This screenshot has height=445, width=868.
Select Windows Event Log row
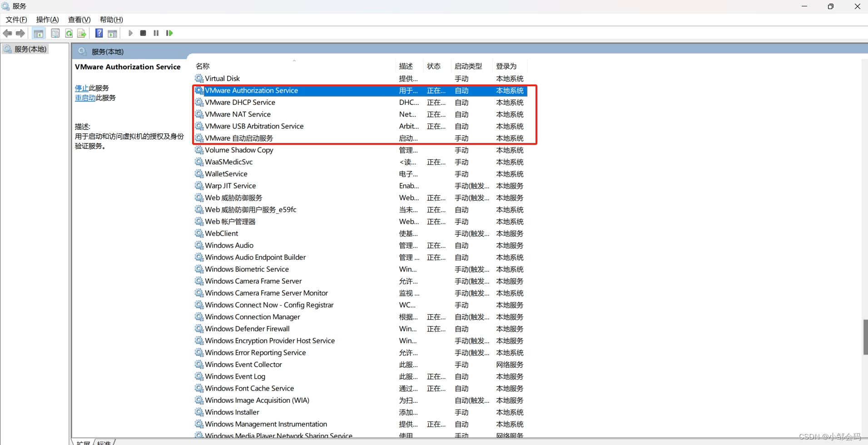[360, 376]
